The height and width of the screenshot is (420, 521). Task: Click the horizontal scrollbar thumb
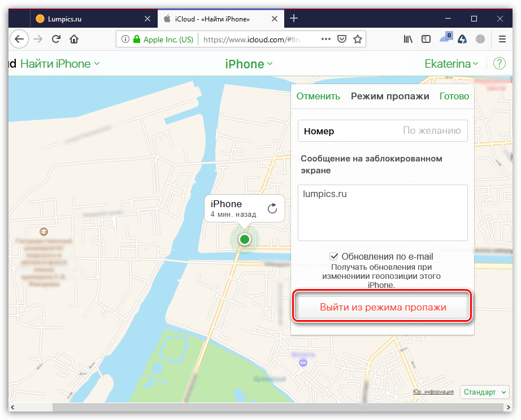(278, 408)
